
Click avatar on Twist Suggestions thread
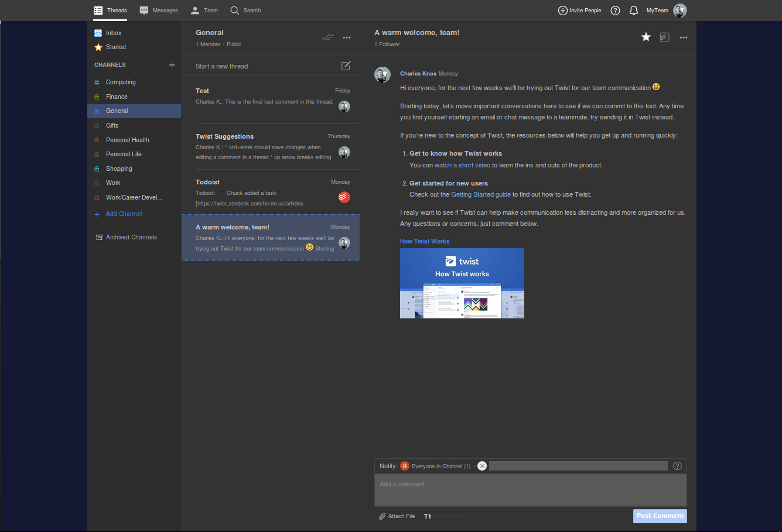coord(344,152)
